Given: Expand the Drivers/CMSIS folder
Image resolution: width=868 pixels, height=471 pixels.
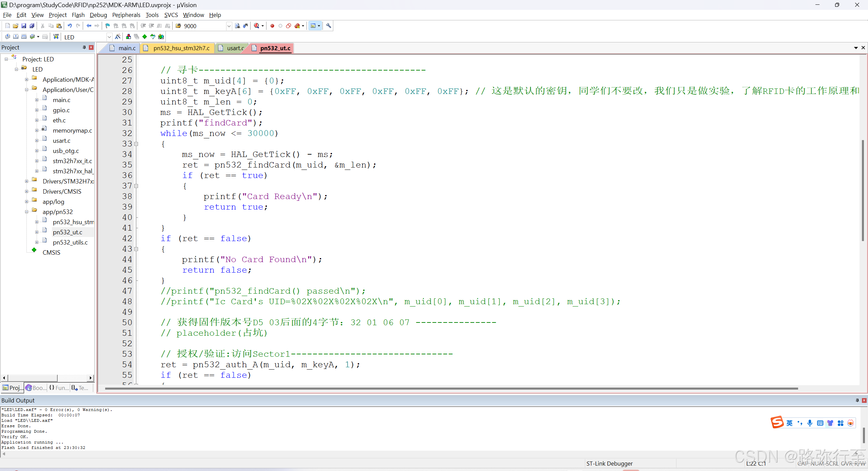Looking at the screenshot, I should tap(26, 192).
